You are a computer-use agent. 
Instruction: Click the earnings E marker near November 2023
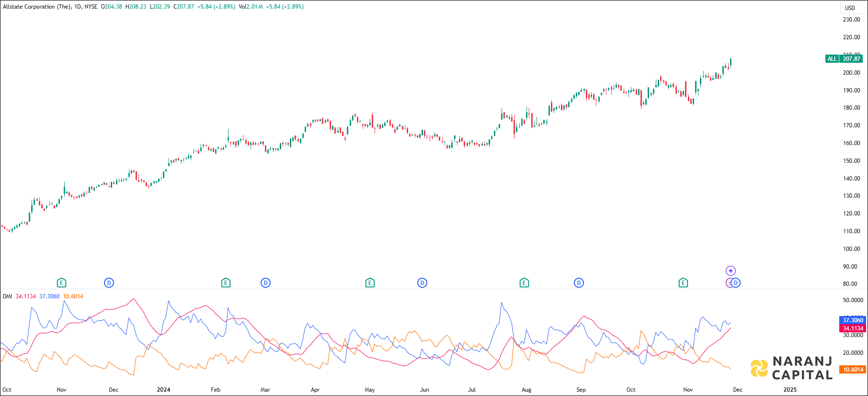click(x=61, y=283)
